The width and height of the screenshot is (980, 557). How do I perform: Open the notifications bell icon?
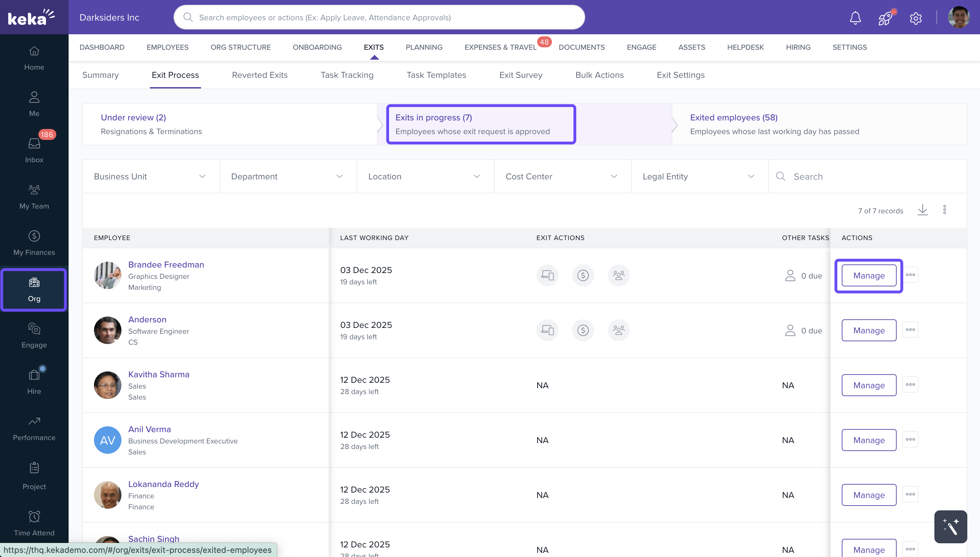coord(855,17)
